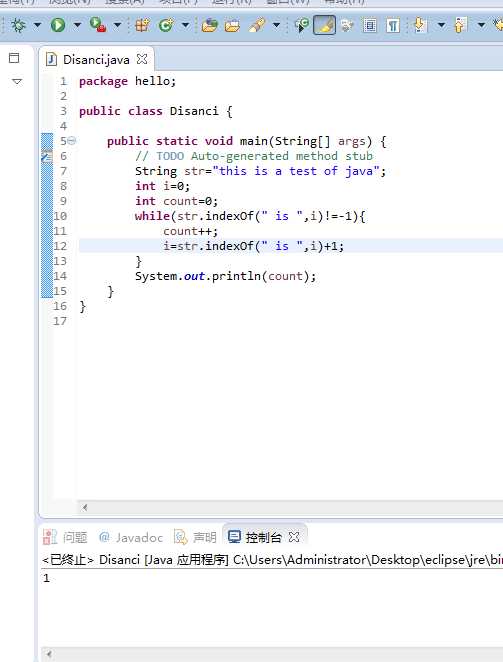Click line number 17 in the gutter
Screen dimensions: 503x662
pyautogui.click(x=60, y=321)
